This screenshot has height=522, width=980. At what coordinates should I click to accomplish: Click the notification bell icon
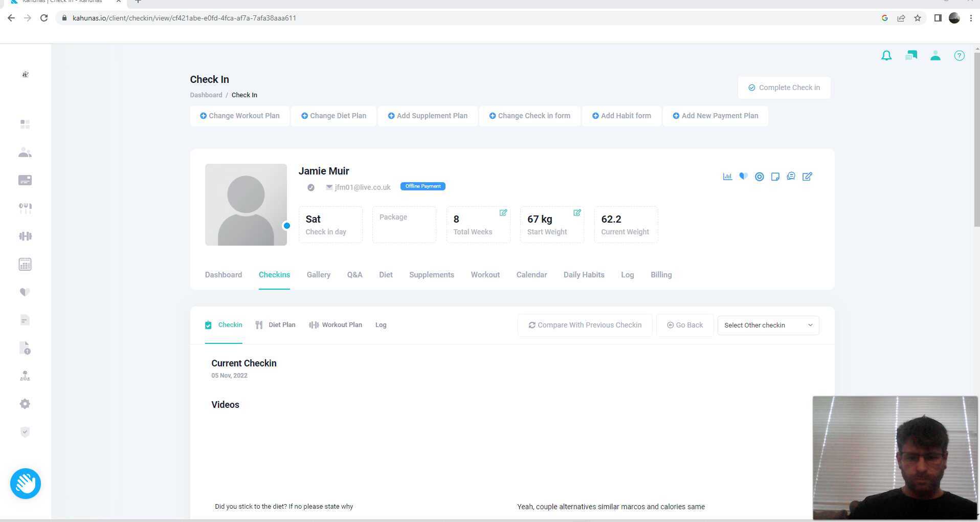[886, 56]
